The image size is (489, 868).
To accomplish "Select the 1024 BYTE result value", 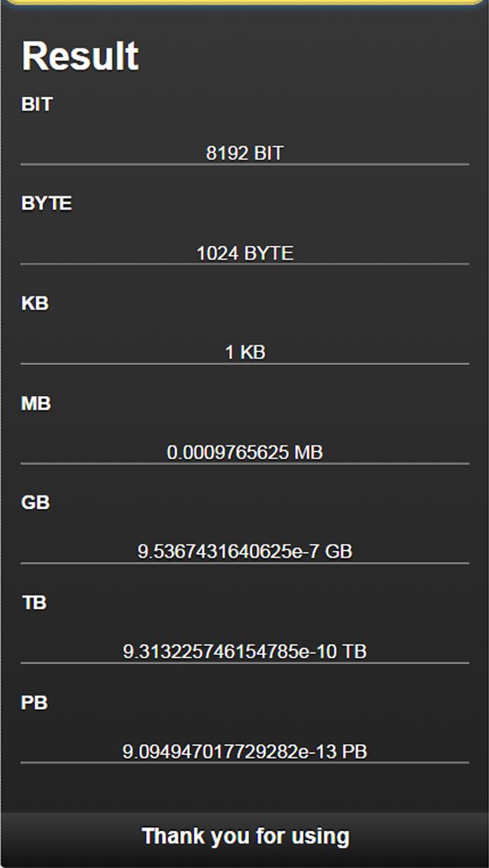I will click(x=244, y=253).
